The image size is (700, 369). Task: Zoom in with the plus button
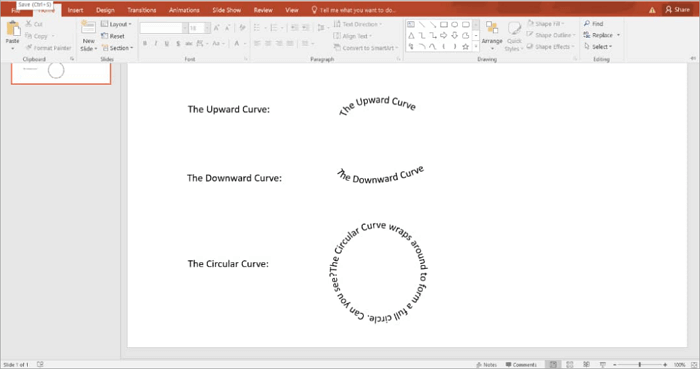click(x=665, y=365)
